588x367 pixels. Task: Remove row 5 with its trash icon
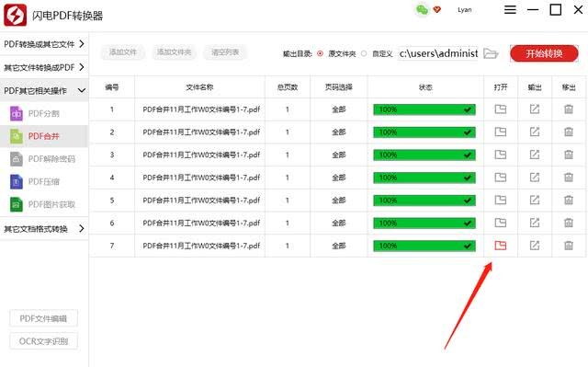coord(569,200)
